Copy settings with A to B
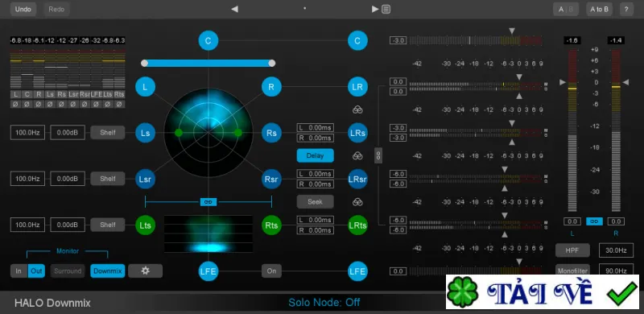The image size is (644, 314). (599, 9)
